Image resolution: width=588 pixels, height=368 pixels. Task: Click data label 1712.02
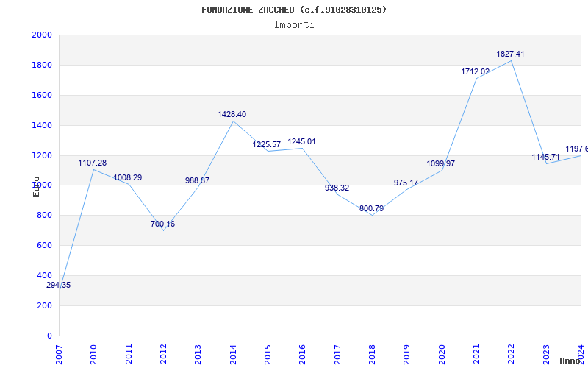(x=476, y=71)
